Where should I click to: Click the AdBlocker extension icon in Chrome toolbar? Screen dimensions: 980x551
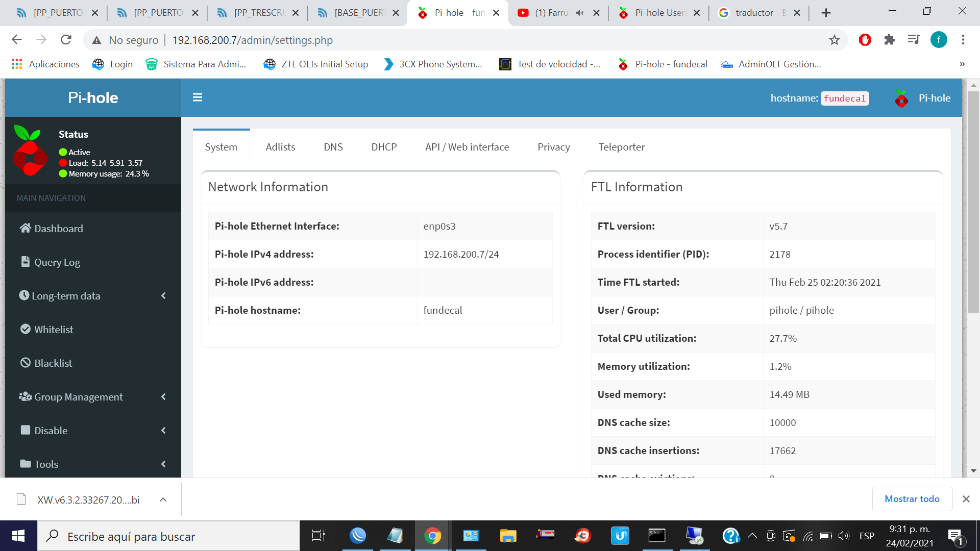[865, 40]
